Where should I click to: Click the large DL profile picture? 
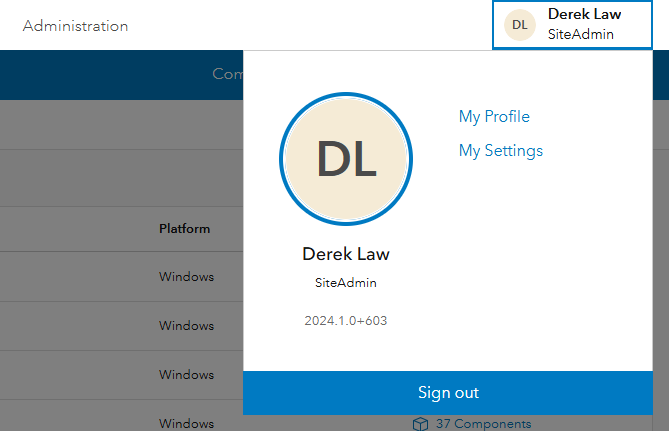point(346,158)
